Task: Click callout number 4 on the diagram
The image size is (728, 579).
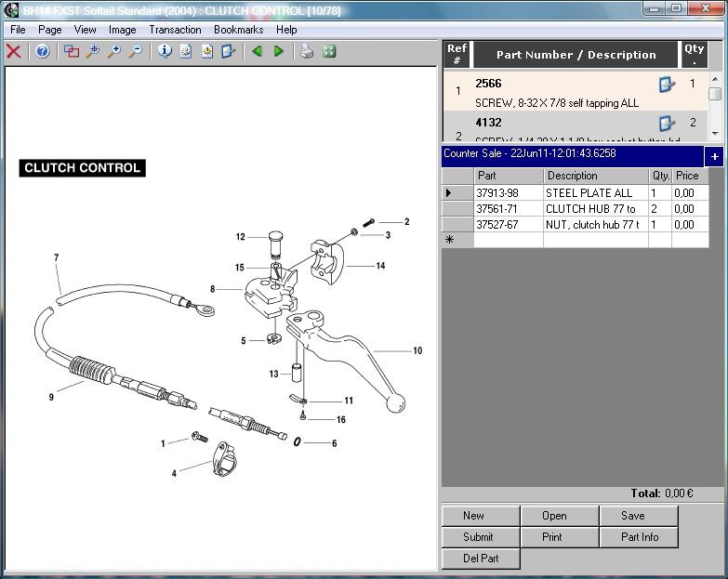Action: 174,473
